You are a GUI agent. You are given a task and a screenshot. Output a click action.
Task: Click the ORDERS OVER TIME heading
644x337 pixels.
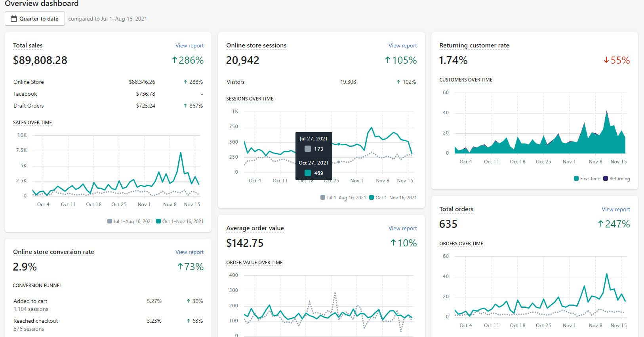pos(461,244)
